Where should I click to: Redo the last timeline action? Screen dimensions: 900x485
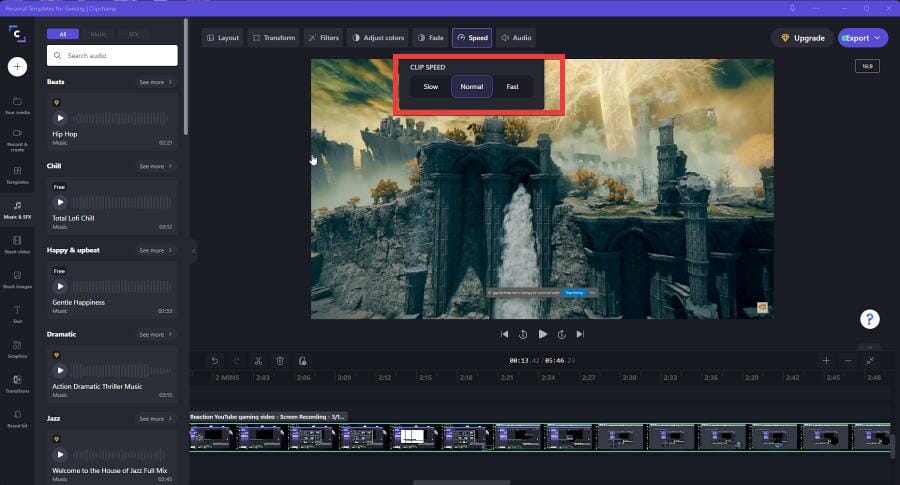click(236, 360)
